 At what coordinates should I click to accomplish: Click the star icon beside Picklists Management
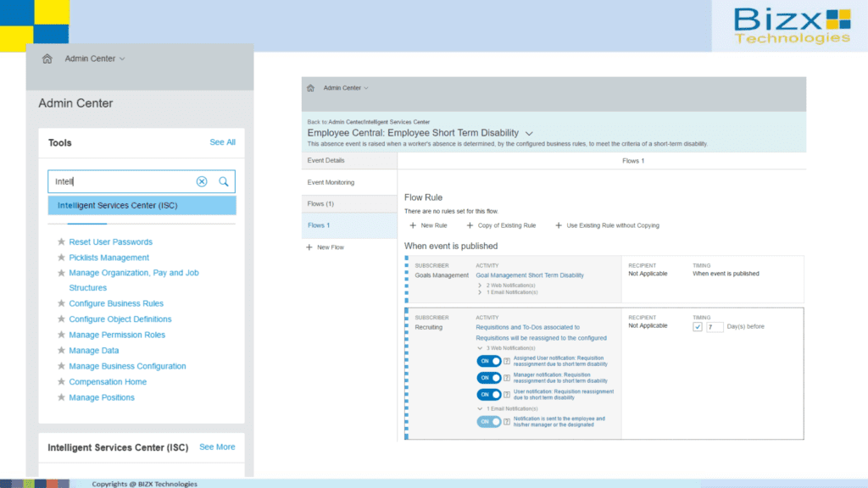click(61, 258)
